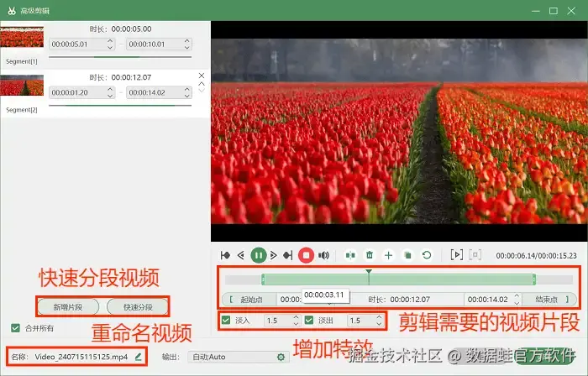Screen dimensions: 588x376
Task: Decrease Segment[2] end time 00:00:14.02
Action: click(187, 96)
